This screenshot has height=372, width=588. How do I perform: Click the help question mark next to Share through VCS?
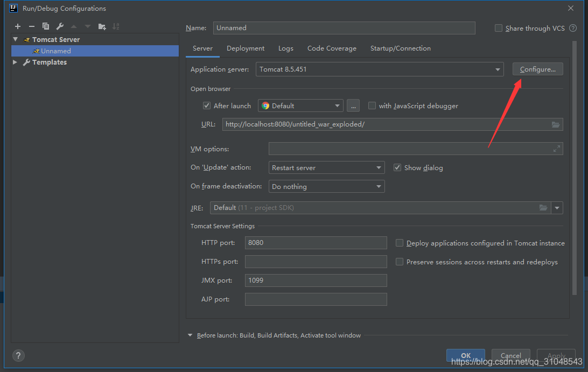pos(572,28)
